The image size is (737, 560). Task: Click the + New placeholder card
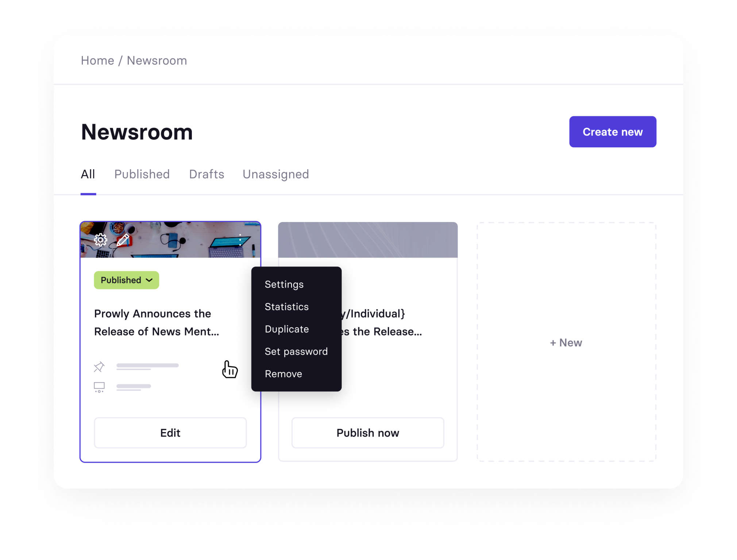pos(566,342)
